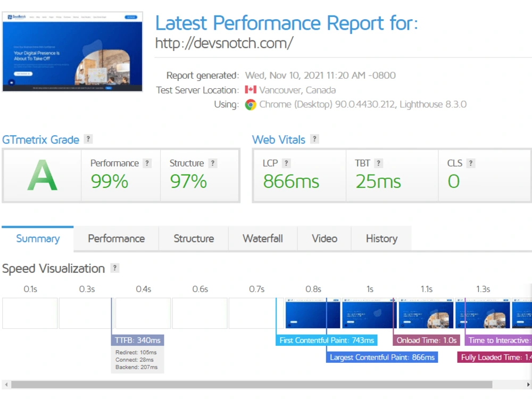532x399 pixels.
Task: View the History tab
Action: point(381,238)
